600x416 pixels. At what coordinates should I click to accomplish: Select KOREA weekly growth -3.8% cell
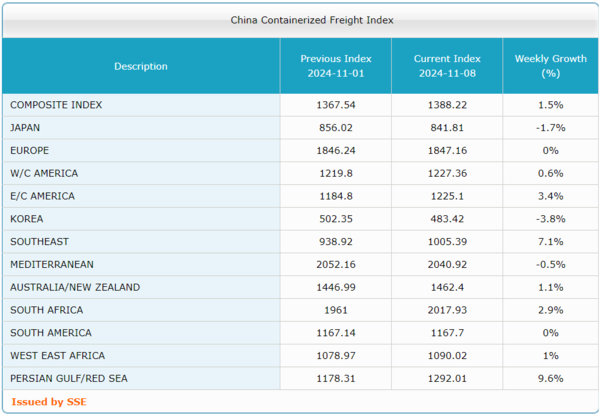pyautogui.click(x=550, y=219)
